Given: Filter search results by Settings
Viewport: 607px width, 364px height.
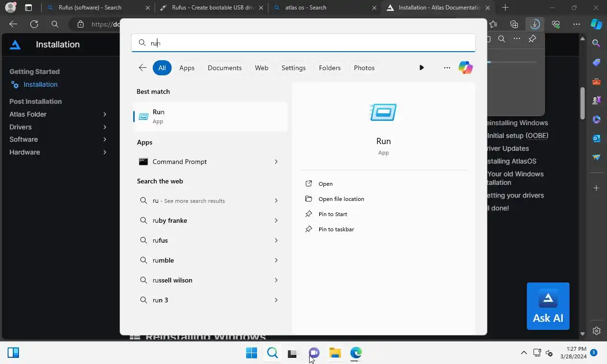Looking at the screenshot, I should tap(294, 68).
